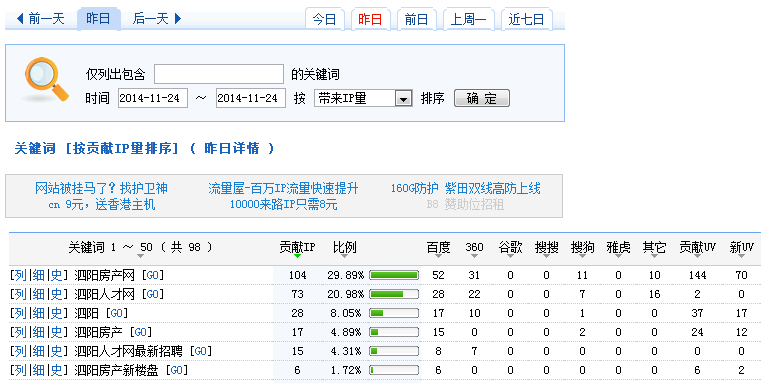Image resolution: width=765 pixels, height=383 pixels.
Task: Click heading 关键词 [按贡献IP量排序]
Action: pos(96,148)
